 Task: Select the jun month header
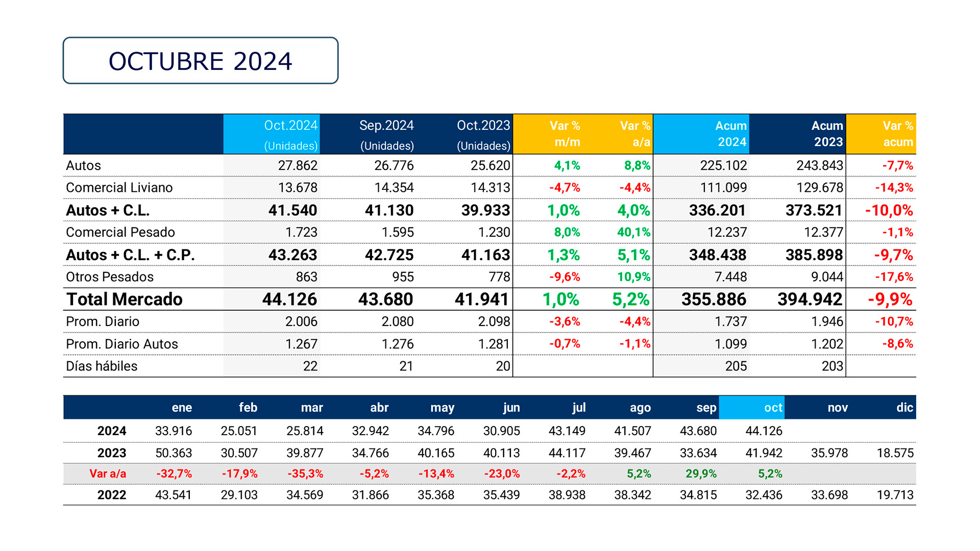(511, 408)
